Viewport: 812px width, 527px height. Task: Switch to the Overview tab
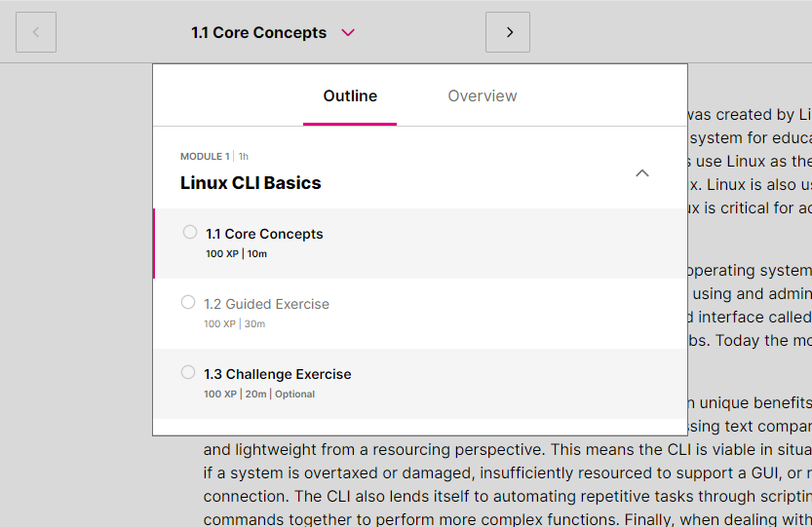(x=483, y=95)
